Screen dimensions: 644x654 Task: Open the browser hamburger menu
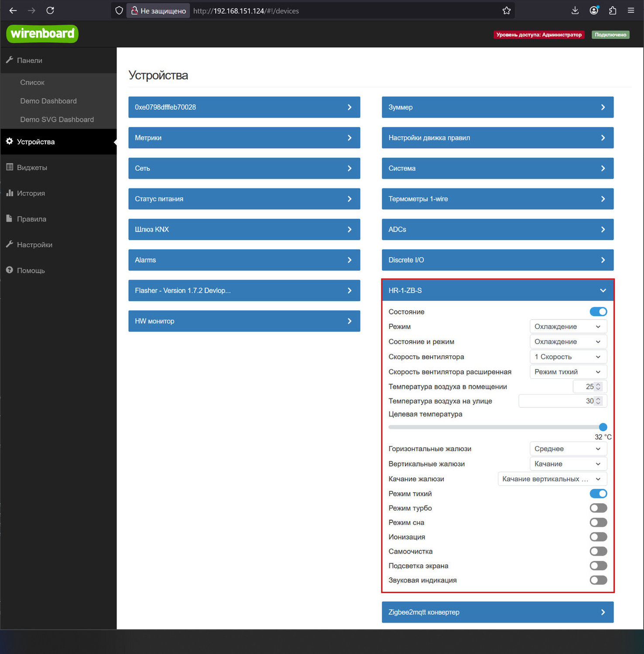coord(631,10)
